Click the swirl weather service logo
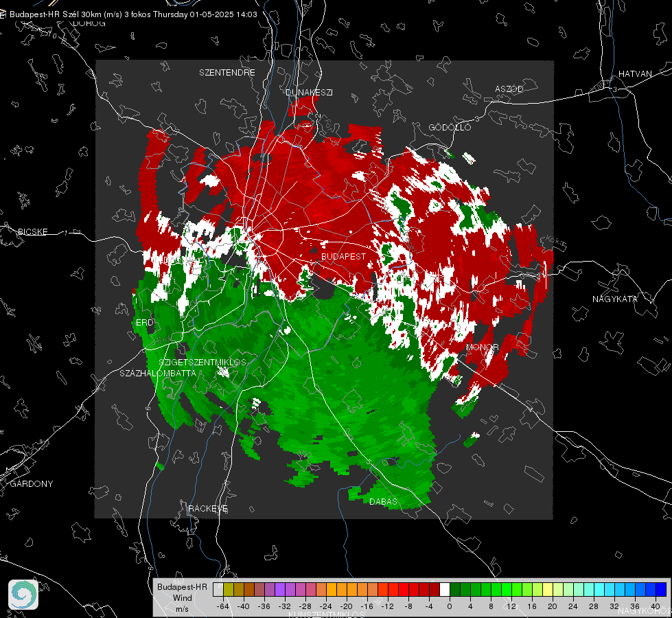This screenshot has height=618, width=672. (23, 595)
